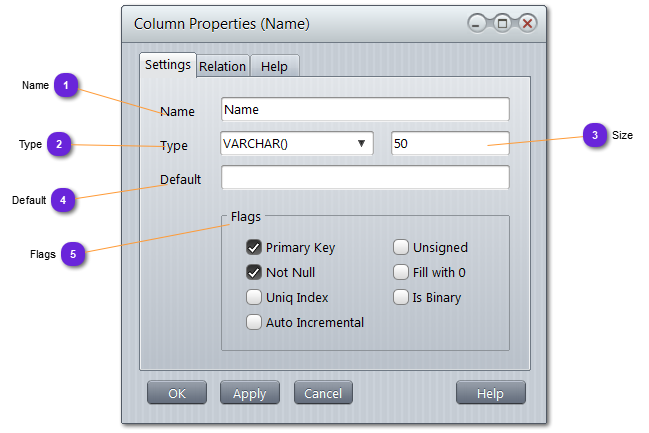649x433 pixels.
Task: Uncheck the Primary Key flag
Action: [x=254, y=247]
